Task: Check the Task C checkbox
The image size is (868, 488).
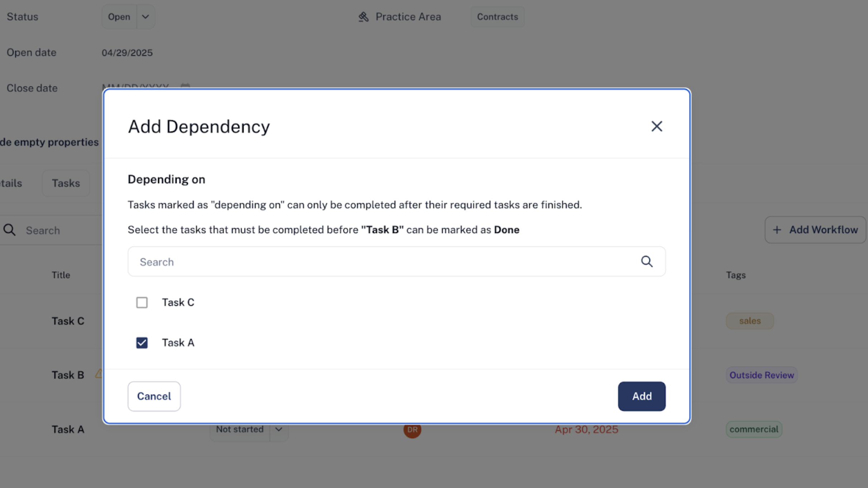Action: [x=142, y=302]
